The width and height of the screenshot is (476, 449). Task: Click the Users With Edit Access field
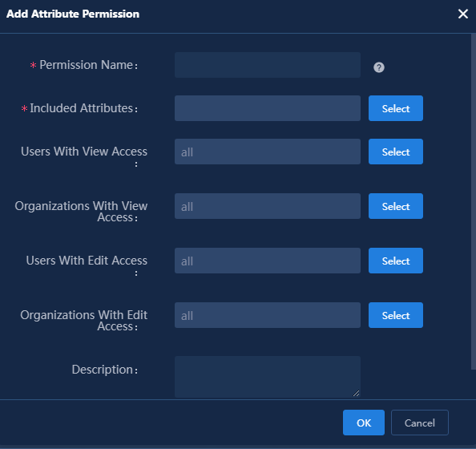268,261
